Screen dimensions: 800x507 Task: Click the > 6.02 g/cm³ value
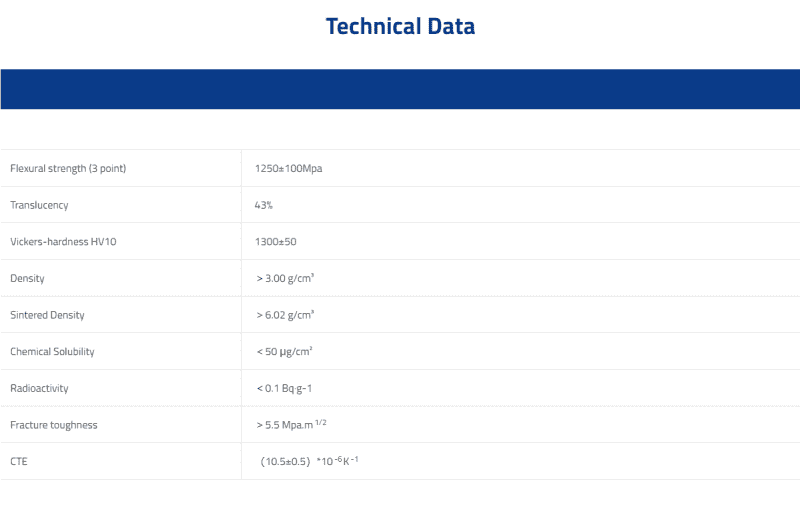coord(285,315)
